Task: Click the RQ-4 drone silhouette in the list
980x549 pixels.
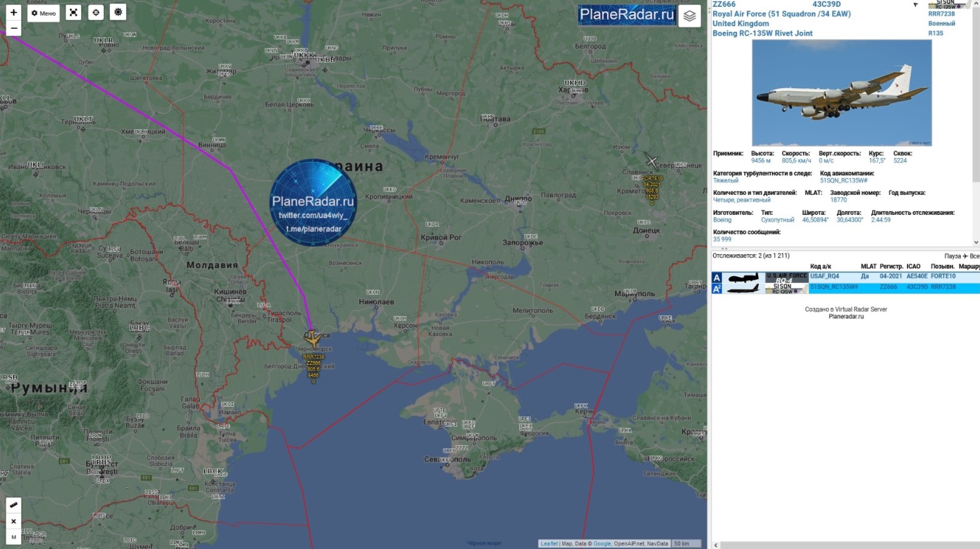Action: (743, 277)
